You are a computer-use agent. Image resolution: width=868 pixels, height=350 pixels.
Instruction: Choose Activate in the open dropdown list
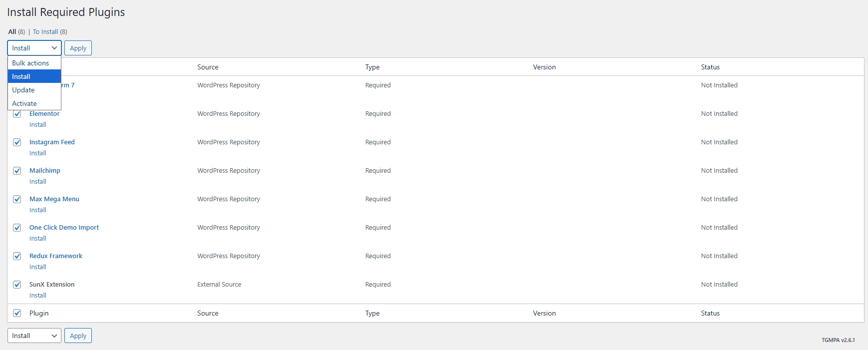[x=34, y=103]
